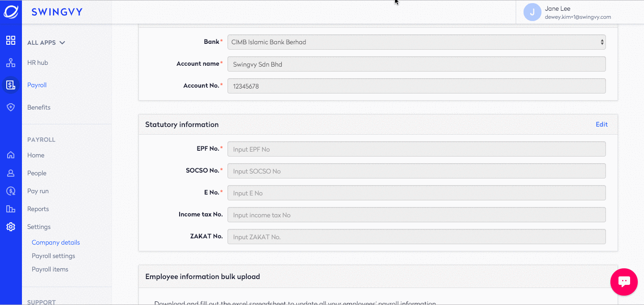Click the Home house icon
The width and height of the screenshot is (644, 305).
pos(11,155)
